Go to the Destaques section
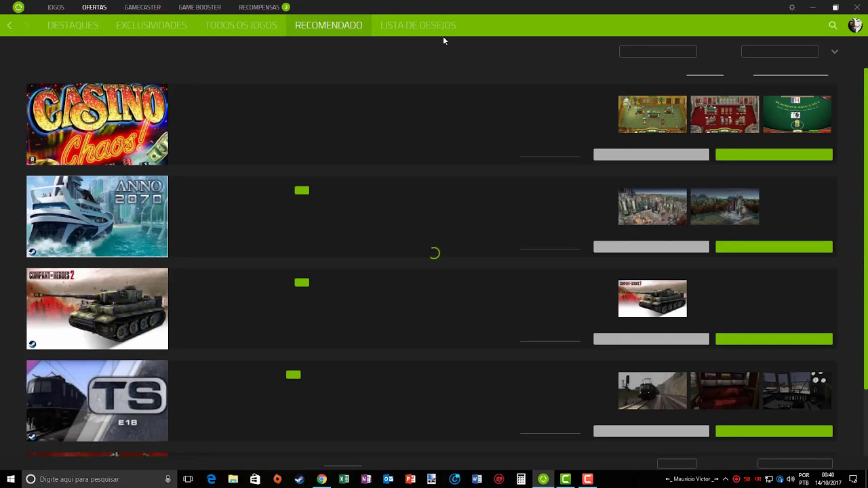Screen dimensions: 868x488 (x=73, y=25)
